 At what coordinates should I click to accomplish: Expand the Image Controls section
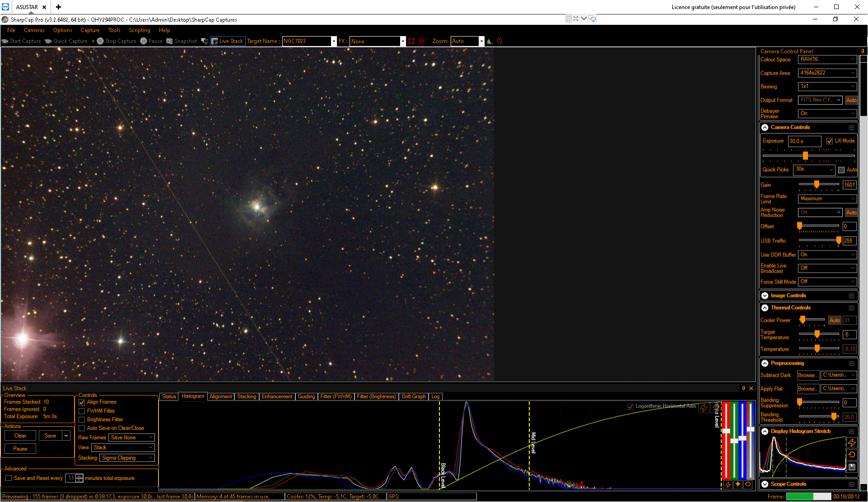coord(765,296)
